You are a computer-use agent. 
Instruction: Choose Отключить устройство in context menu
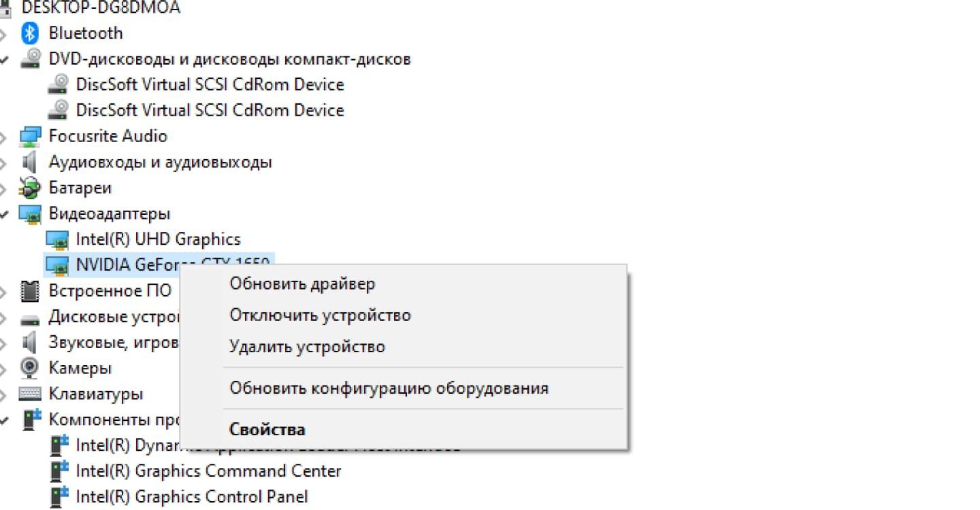pos(320,316)
